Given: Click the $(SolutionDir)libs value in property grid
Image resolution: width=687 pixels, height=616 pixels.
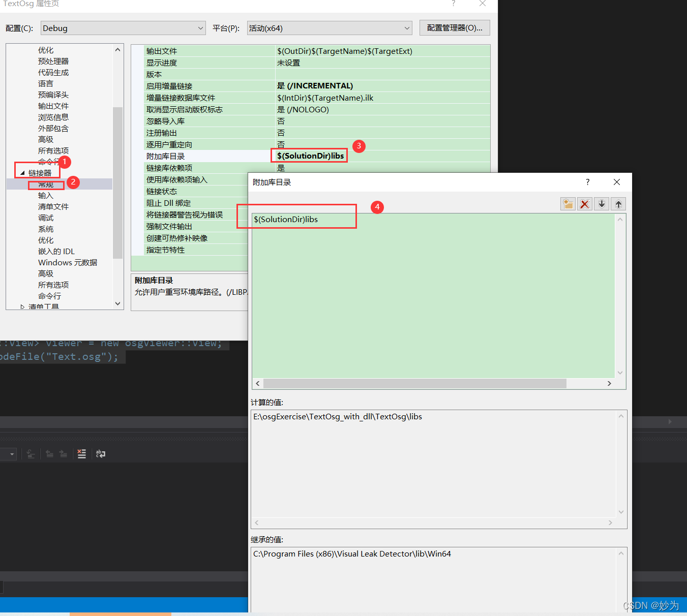Looking at the screenshot, I should [x=311, y=156].
